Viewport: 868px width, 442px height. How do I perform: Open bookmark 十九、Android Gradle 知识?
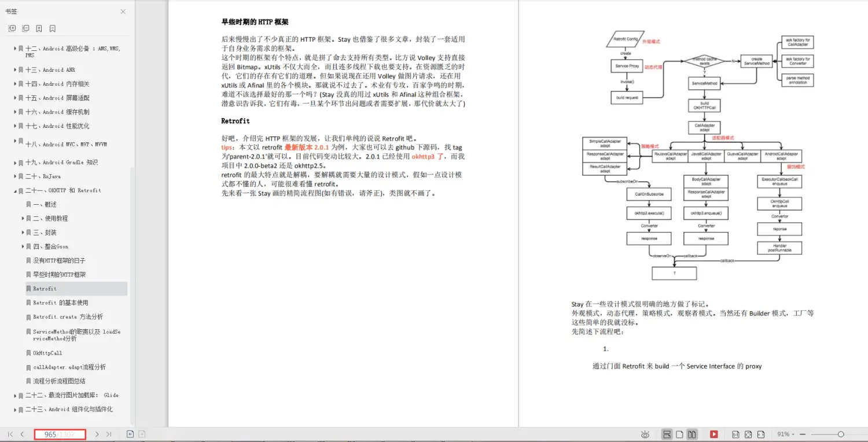61,162
